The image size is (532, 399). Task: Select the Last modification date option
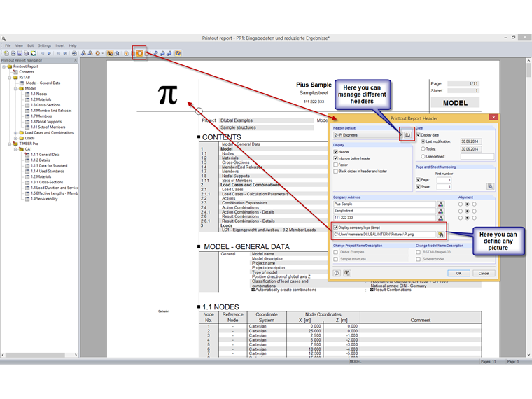423,141
